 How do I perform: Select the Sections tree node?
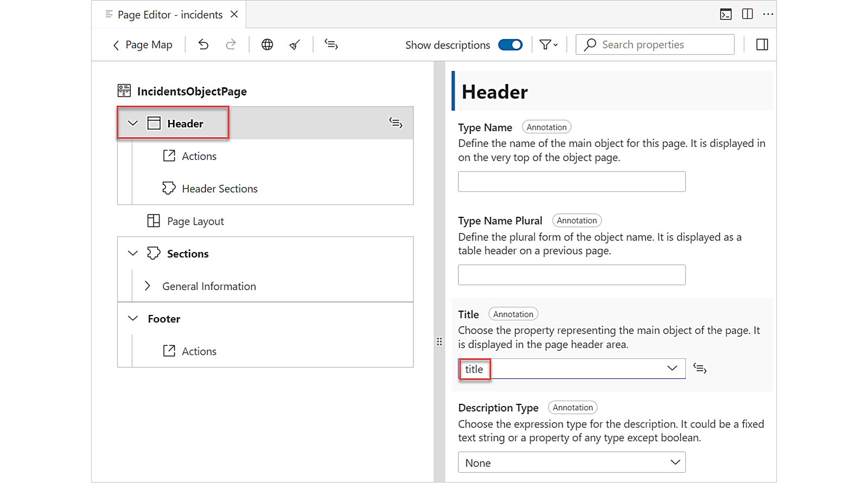(188, 254)
